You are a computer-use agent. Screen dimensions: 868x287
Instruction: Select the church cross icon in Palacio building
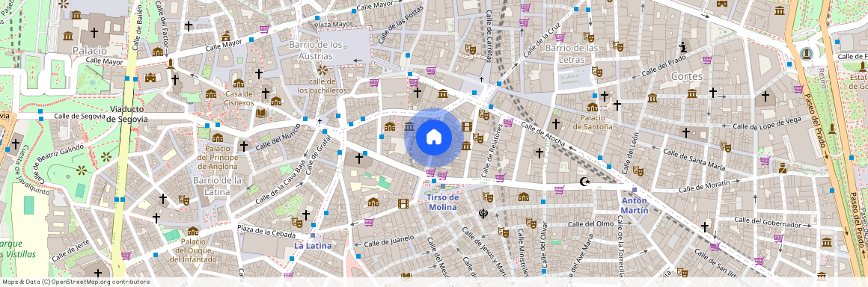tap(95, 33)
